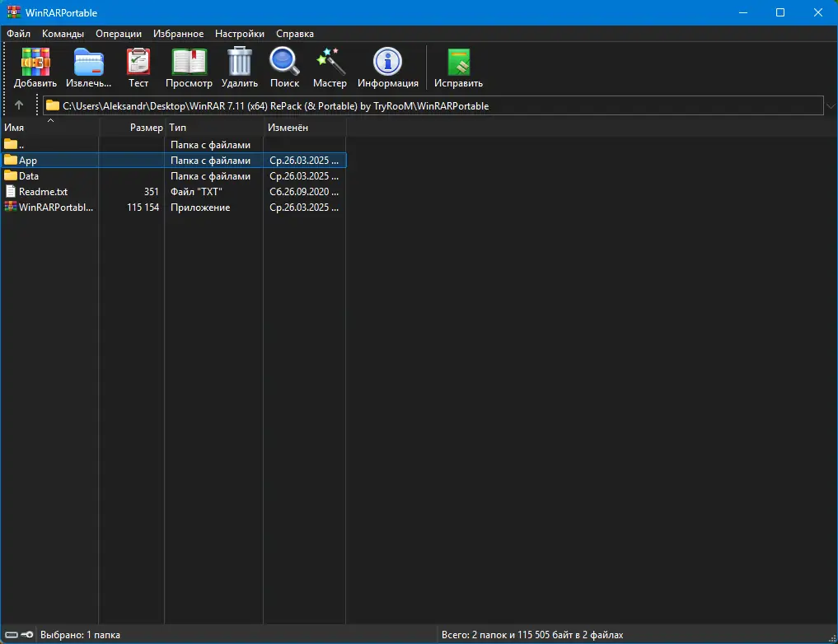Click the Файл "TXT" type cell
Image resolution: width=838 pixels, height=644 pixels.
196,191
